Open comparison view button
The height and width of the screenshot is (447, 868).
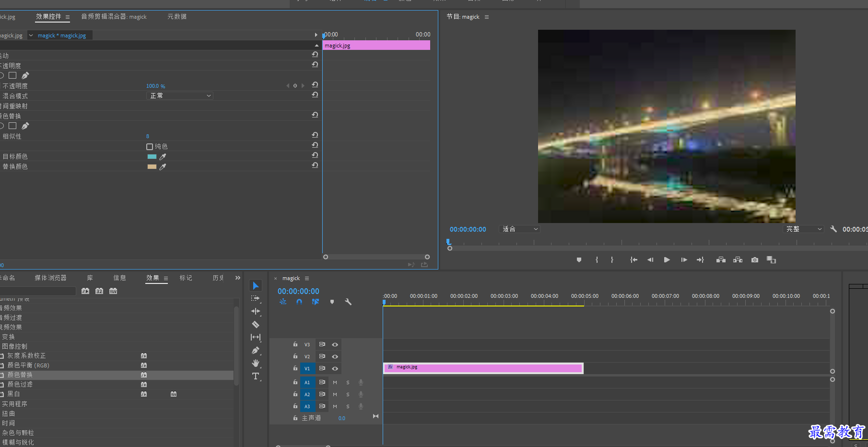(x=771, y=260)
